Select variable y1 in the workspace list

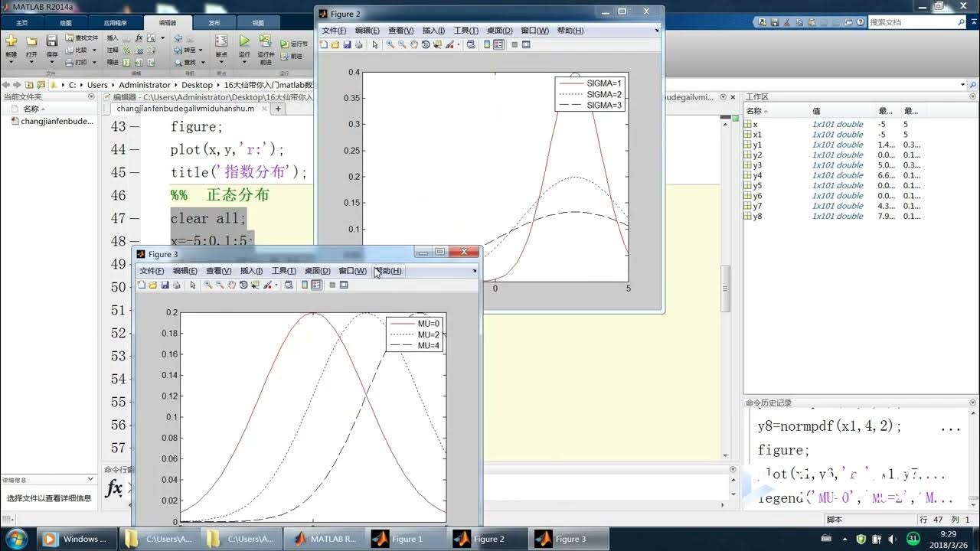click(x=757, y=145)
